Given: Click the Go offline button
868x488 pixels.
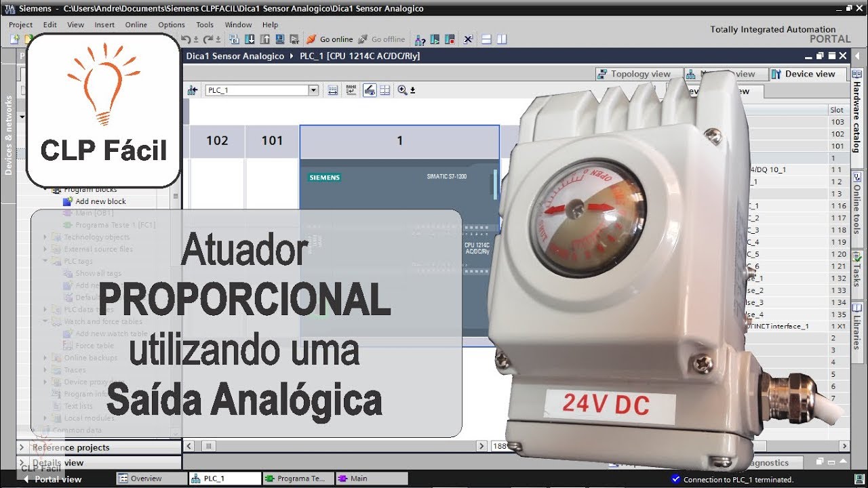Looking at the screenshot, I should click(382, 39).
